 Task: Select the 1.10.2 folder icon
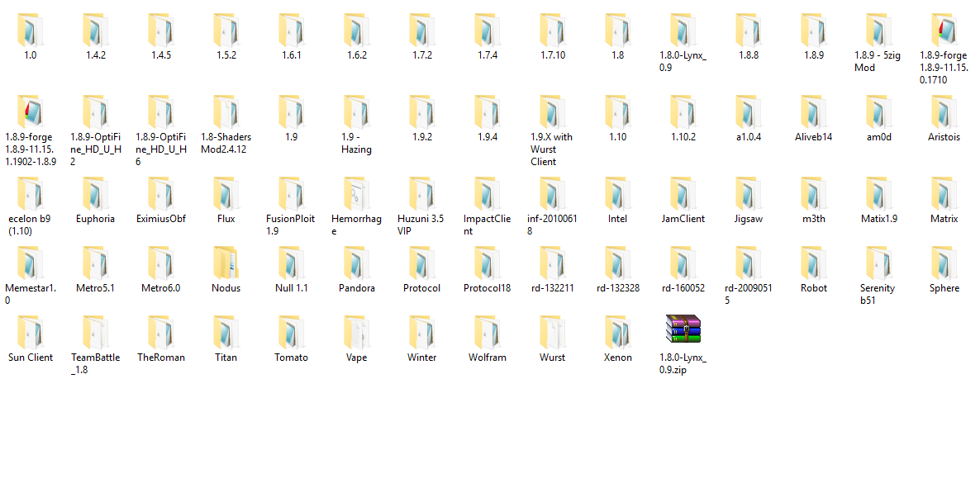point(683,111)
